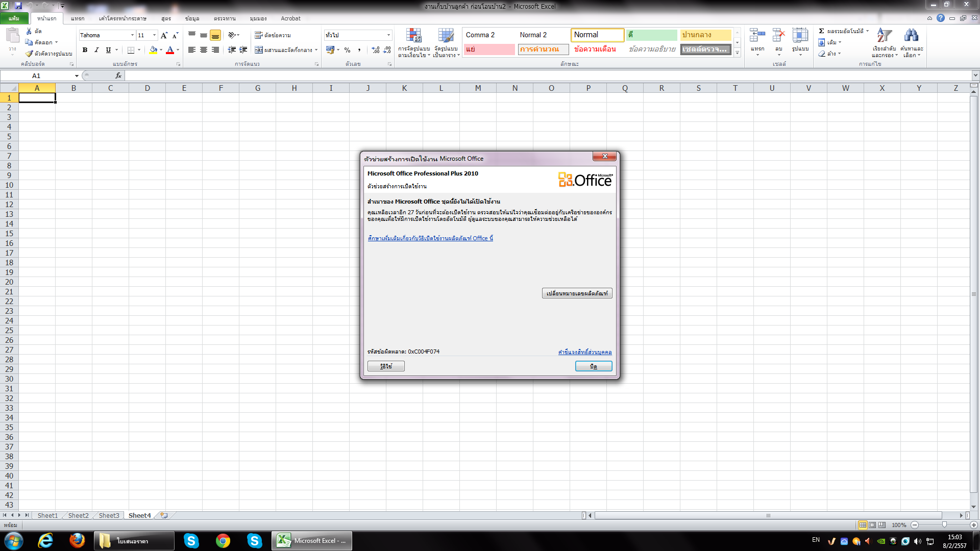Click the zoom slider handle
The image size is (980, 551).
944,525
